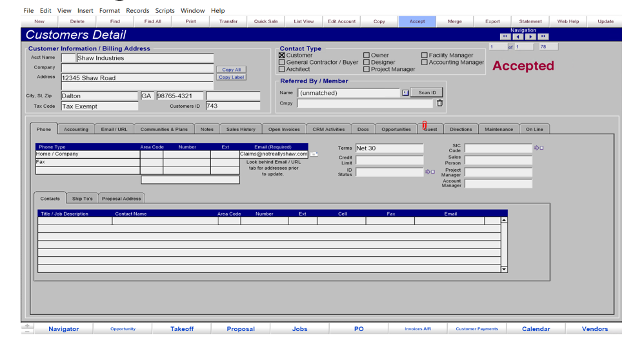Open the Records menu
This screenshot has width=644, height=342.
pos(137,11)
